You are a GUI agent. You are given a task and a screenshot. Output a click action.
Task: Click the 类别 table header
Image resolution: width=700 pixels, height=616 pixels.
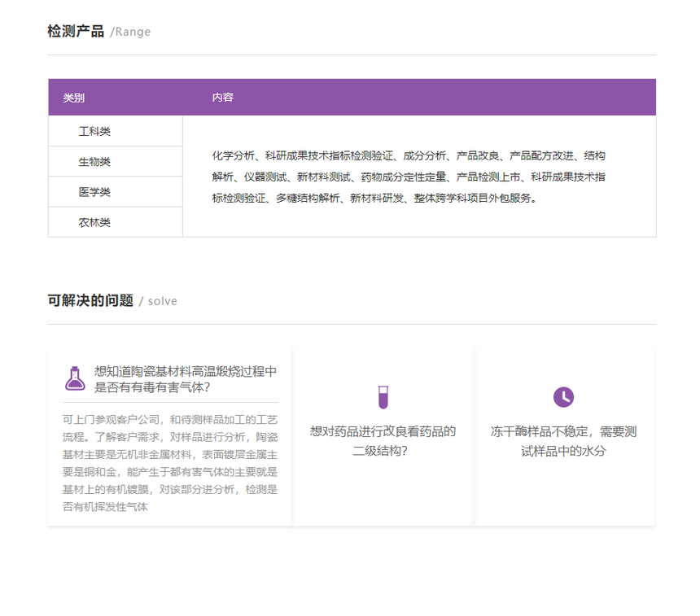(74, 98)
